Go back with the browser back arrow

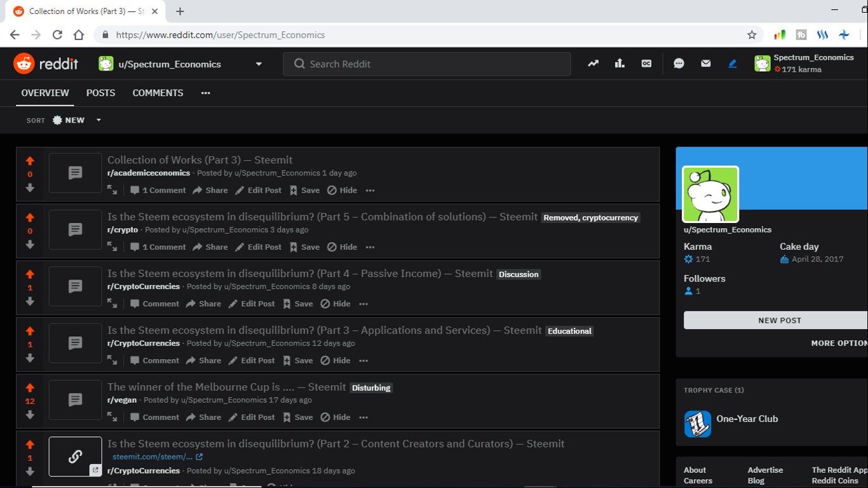pyautogui.click(x=15, y=35)
